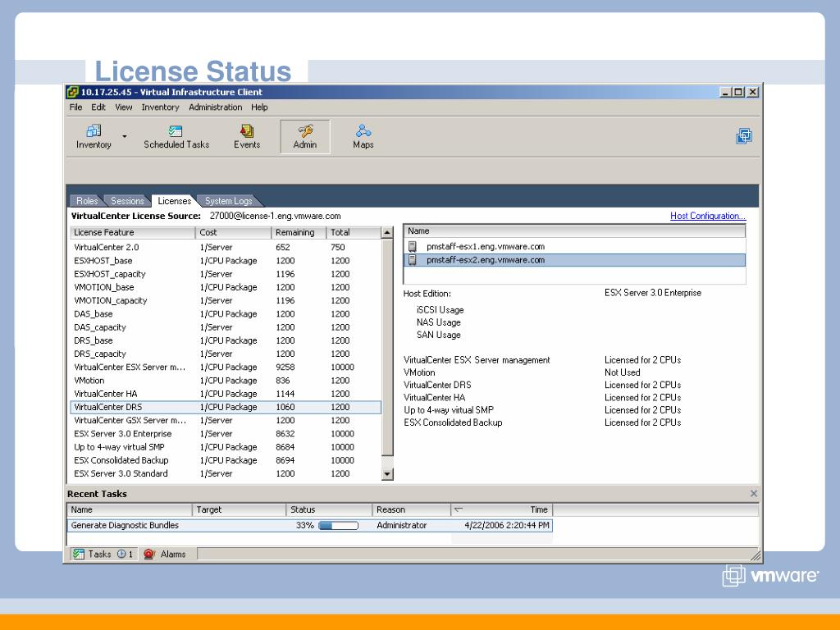Open the Scheduled Tasks view
The width and height of the screenshot is (840, 630).
tap(176, 137)
